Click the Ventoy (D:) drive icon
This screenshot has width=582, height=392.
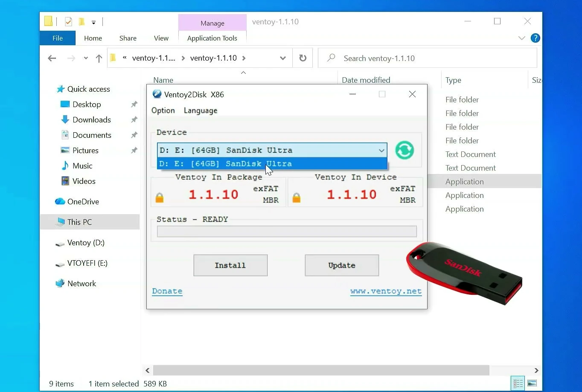coord(60,244)
